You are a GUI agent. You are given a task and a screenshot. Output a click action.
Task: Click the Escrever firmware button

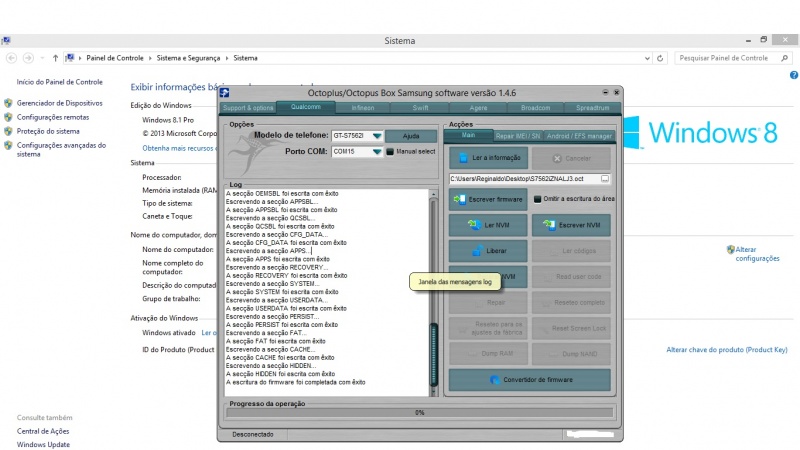pyautogui.click(x=488, y=199)
